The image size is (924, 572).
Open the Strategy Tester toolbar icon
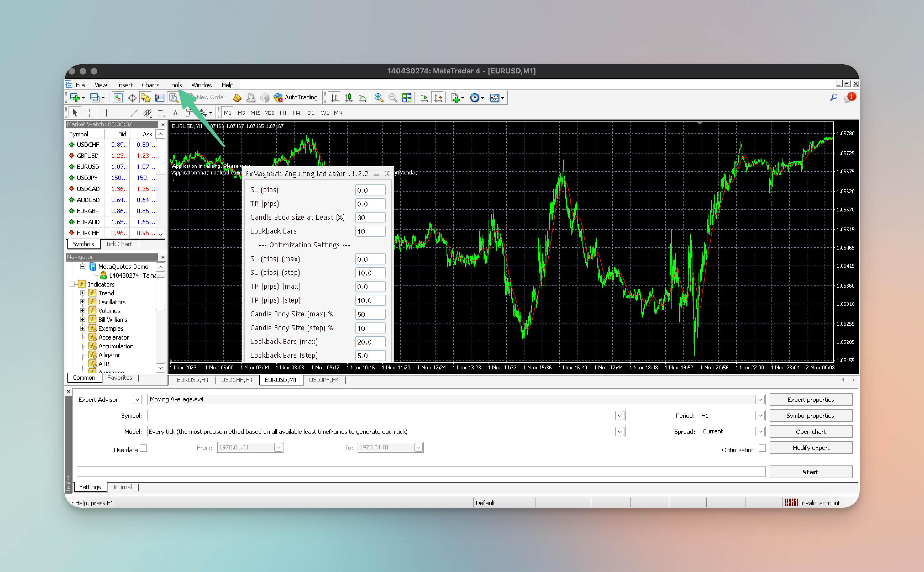(173, 98)
